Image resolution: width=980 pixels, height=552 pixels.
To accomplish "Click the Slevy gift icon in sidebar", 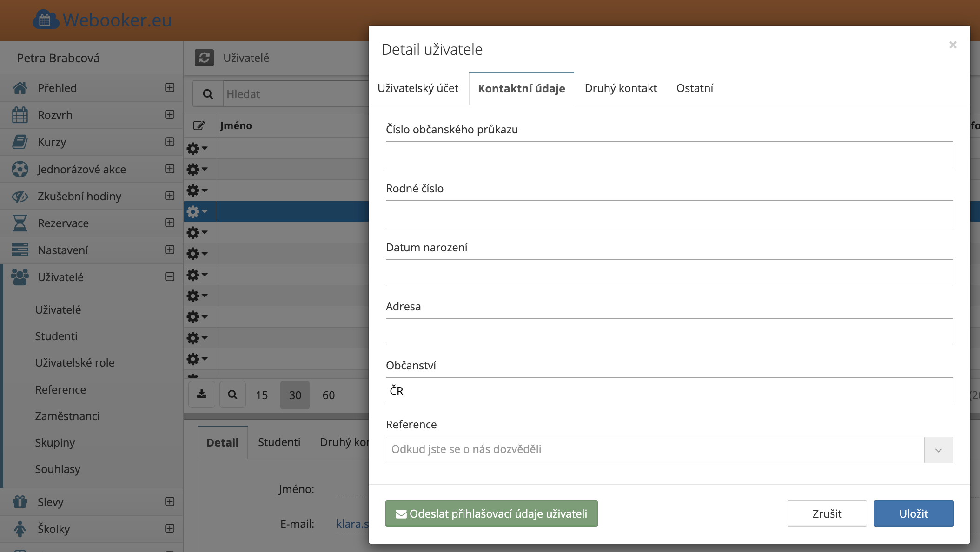I will click(20, 502).
